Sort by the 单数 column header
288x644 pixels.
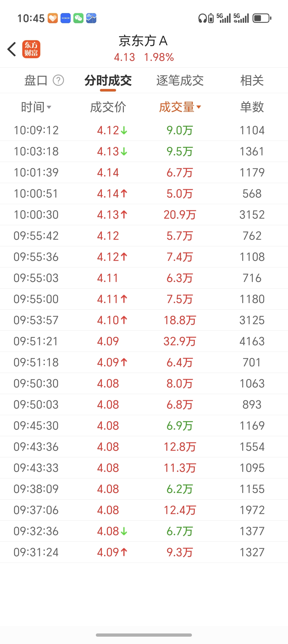tap(252, 107)
